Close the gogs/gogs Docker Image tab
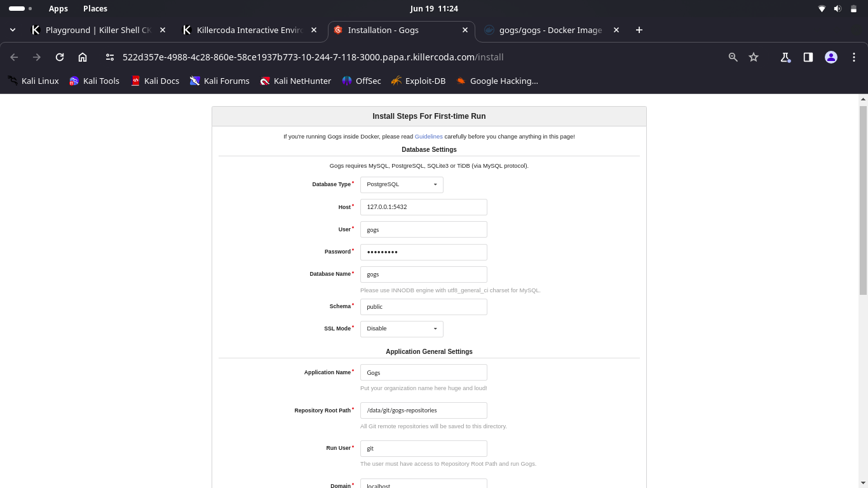 [x=616, y=30]
